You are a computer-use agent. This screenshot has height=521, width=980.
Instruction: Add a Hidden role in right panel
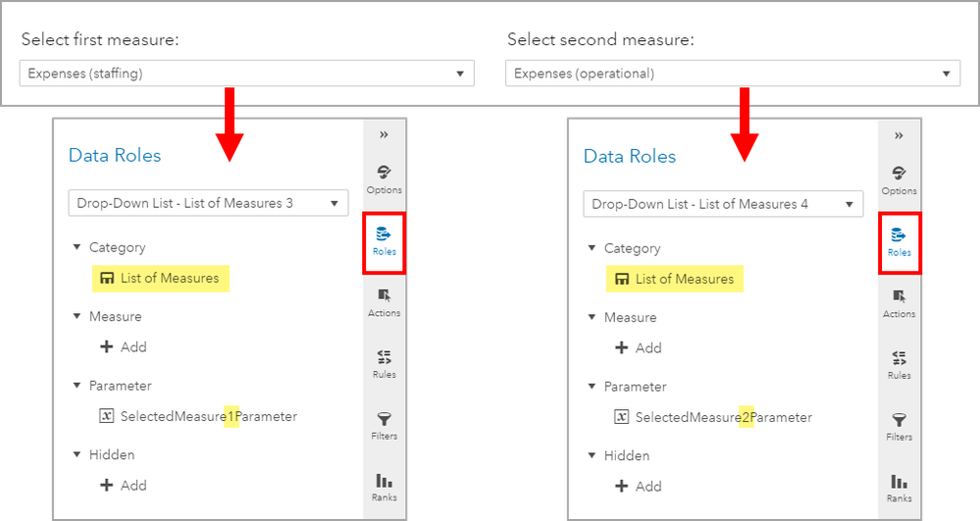[638, 486]
